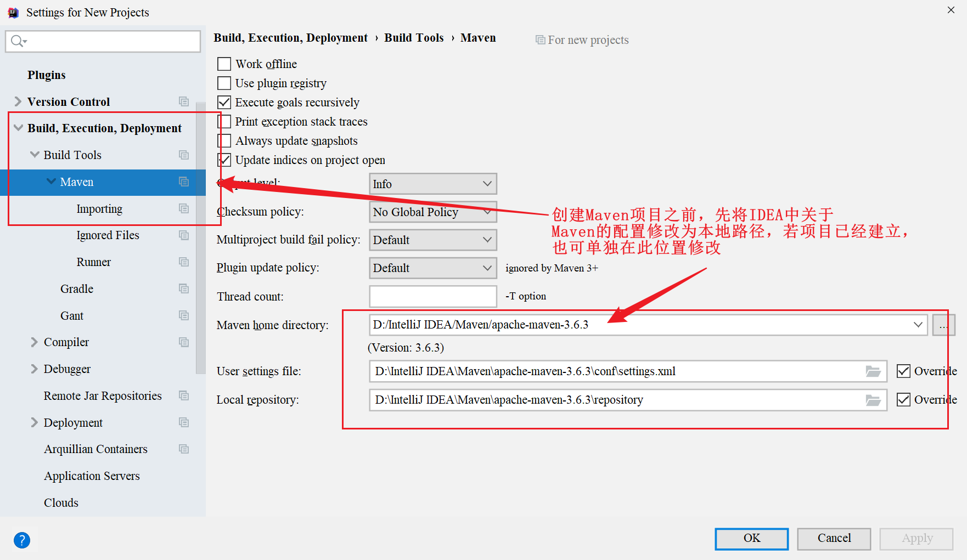
Task: Select Gant in the settings tree
Action: click(x=72, y=316)
